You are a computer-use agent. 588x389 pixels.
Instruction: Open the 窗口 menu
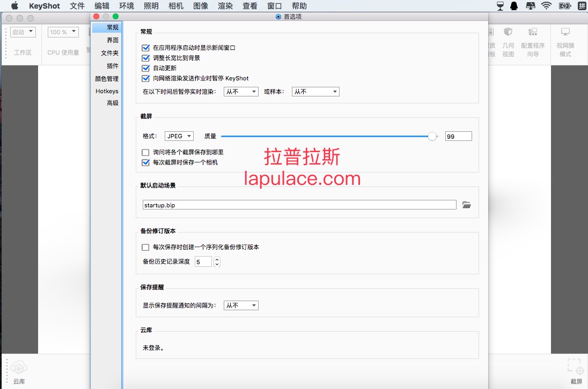click(275, 6)
